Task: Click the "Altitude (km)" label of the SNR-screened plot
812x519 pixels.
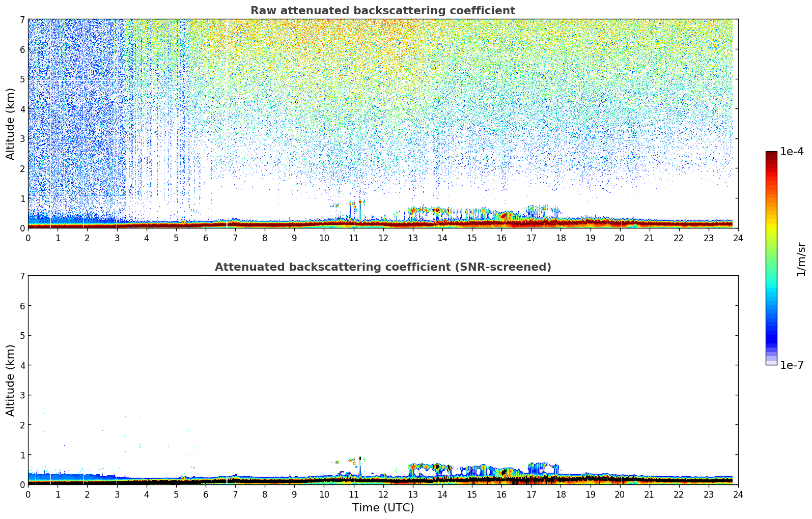Action: click(x=11, y=380)
